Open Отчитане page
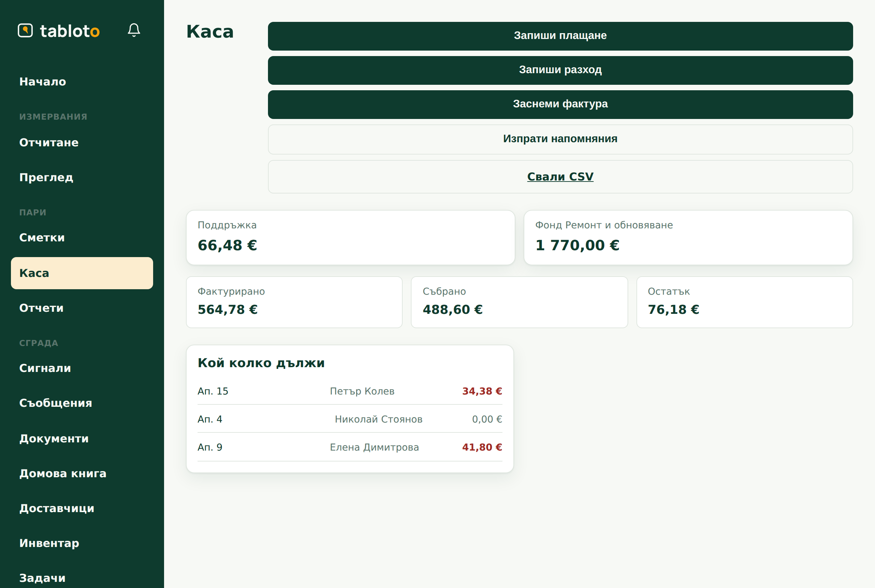The width and height of the screenshot is (875, 588). pyautogui.click(x=82, y=143)
